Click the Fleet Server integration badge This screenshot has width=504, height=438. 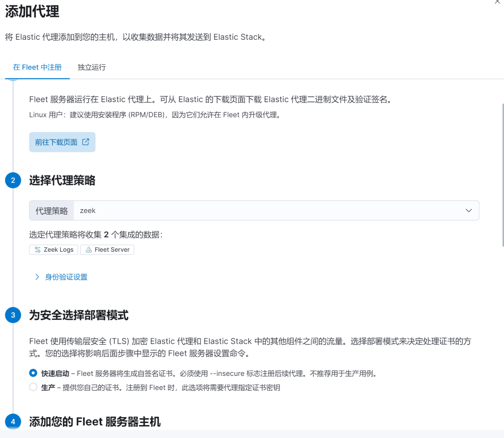click(107, 249)
